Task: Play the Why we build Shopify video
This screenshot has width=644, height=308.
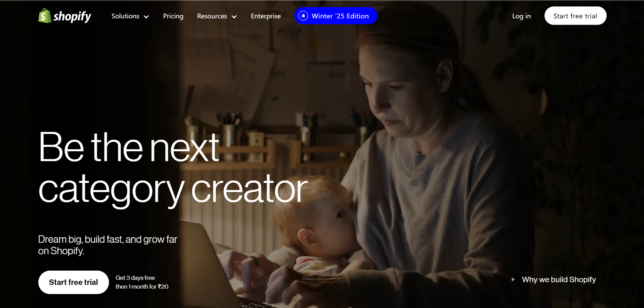Action: click(x=554, y=279)
